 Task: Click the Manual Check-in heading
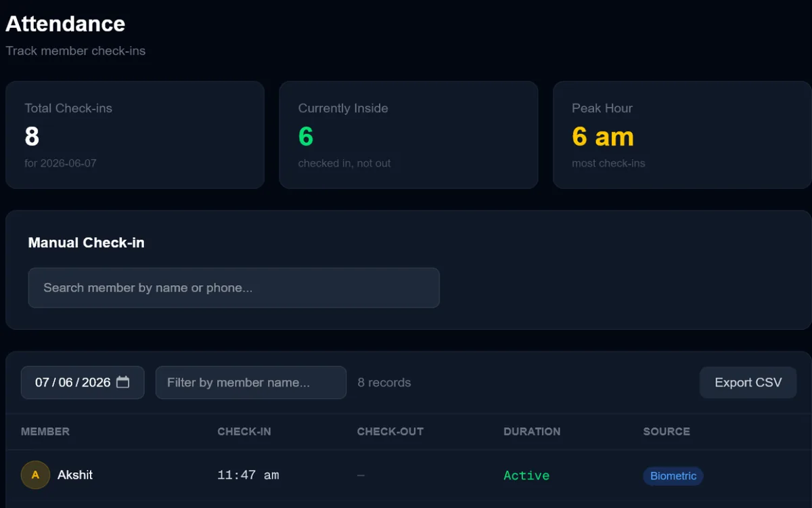[87, 242]
